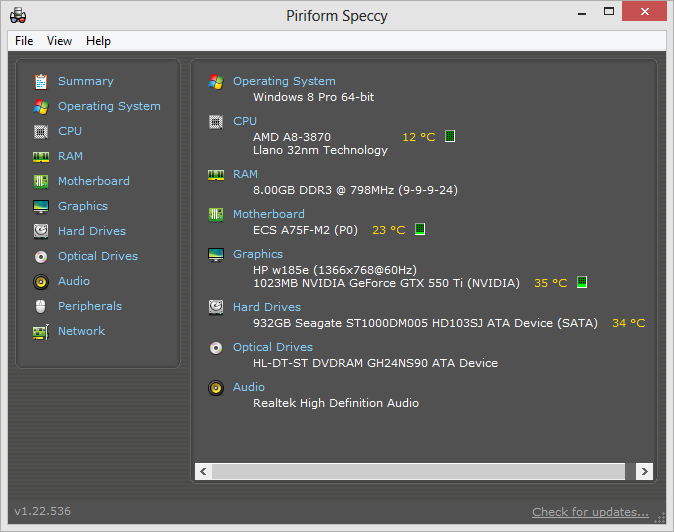Screen dimensions: 674x532
Task: Click the CPU chip icon in sidebar
Action: pyautogui.click(x=41, y=131)
